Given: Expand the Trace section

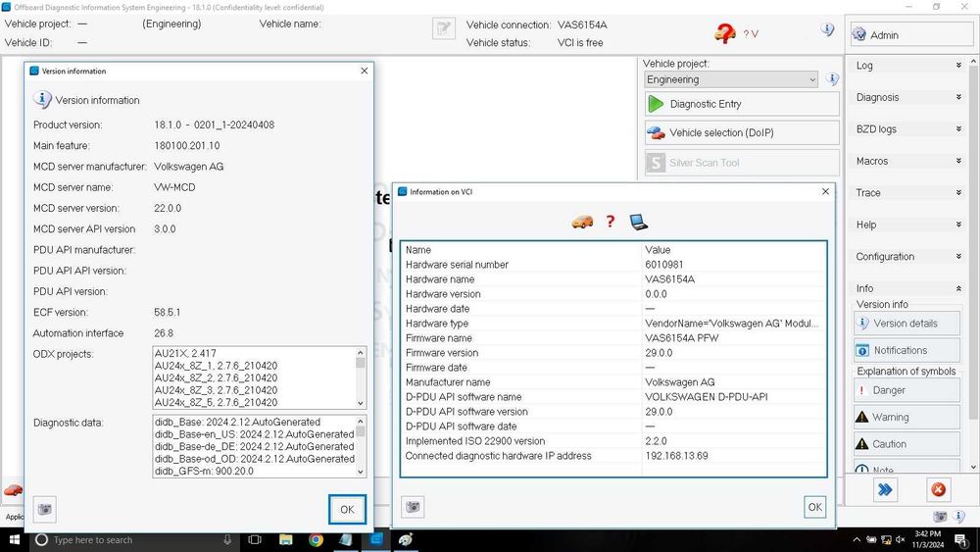Looking at the screenshot, I should pyautogui.click(x=908, y=192).
